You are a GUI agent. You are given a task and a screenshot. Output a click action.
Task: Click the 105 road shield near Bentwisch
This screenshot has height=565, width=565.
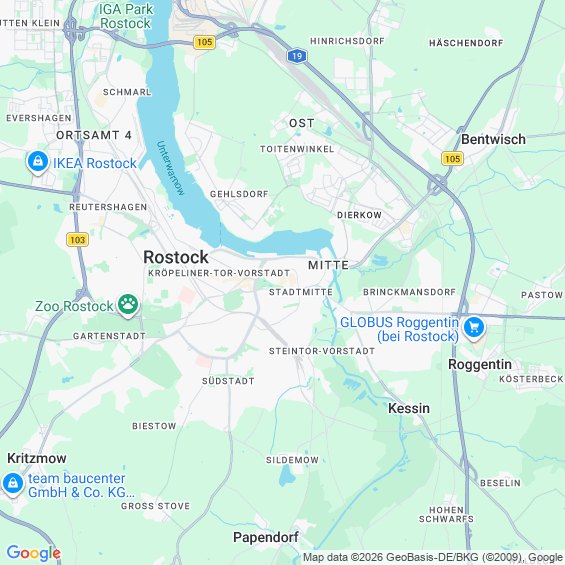click(452, 159)
